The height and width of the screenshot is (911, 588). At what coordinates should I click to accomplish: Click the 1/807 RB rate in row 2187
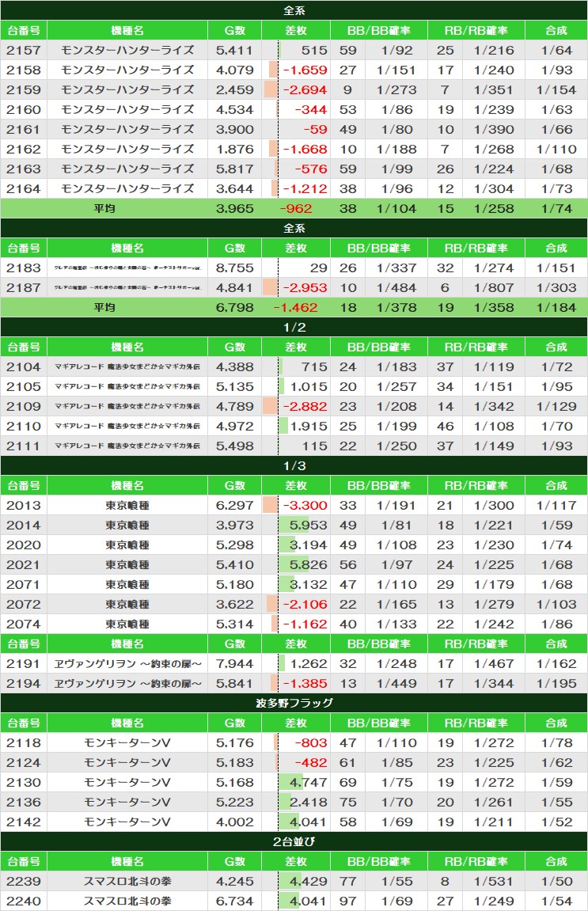pyautogui.click(x=494, y=287)
